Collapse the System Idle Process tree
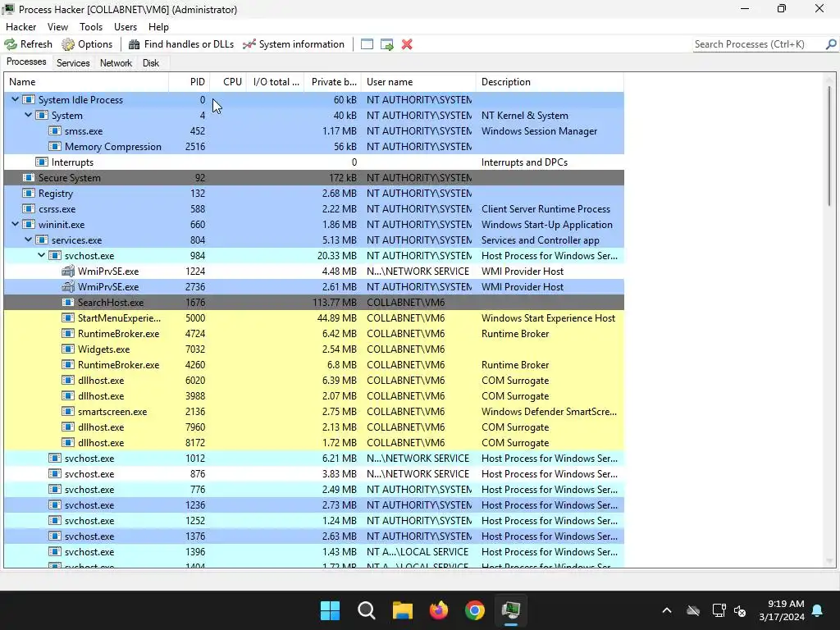 pyautogui.click(x=15, y=99)
